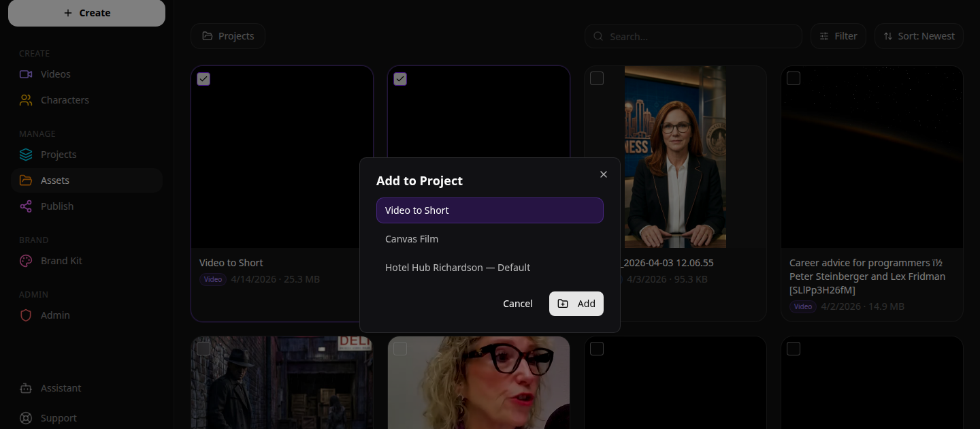Check the last bottom-row asset checkbox

point(794,349)
